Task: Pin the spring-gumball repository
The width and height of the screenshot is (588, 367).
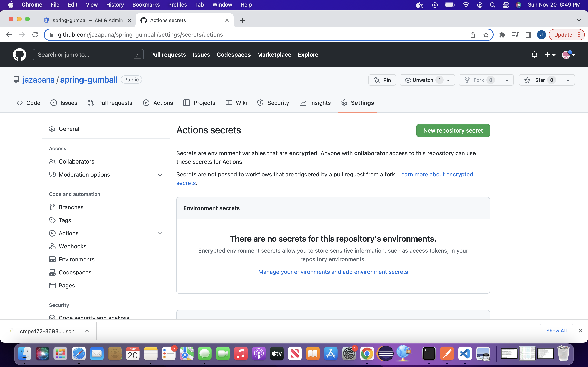Action: pyautogui.click(x=382, y=80)
